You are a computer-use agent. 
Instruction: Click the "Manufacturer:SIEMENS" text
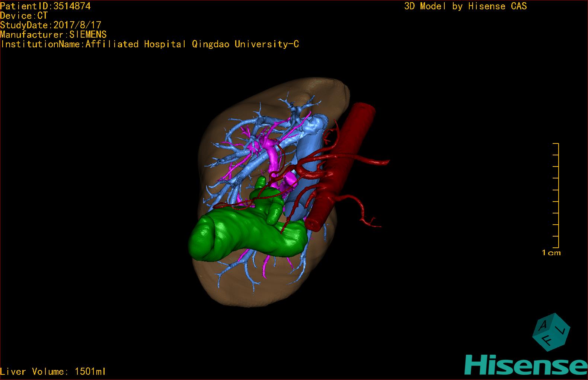coord(53,35)
